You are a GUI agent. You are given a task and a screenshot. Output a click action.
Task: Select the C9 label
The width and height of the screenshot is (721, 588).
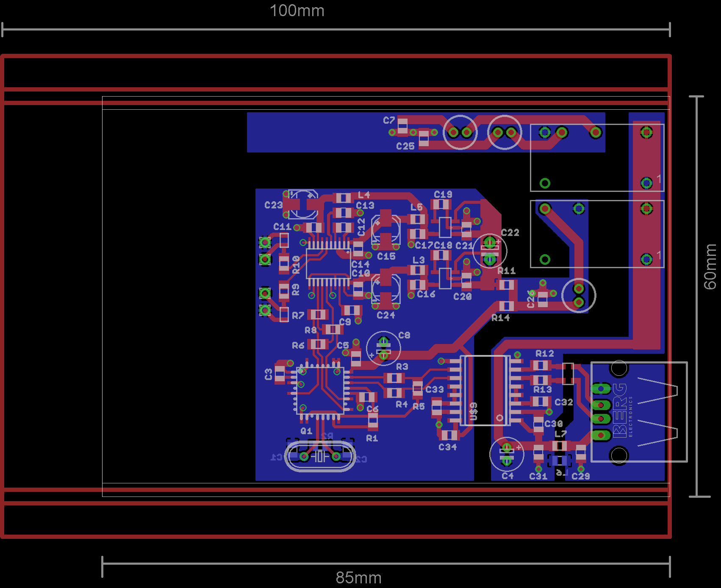coord(345,322)
